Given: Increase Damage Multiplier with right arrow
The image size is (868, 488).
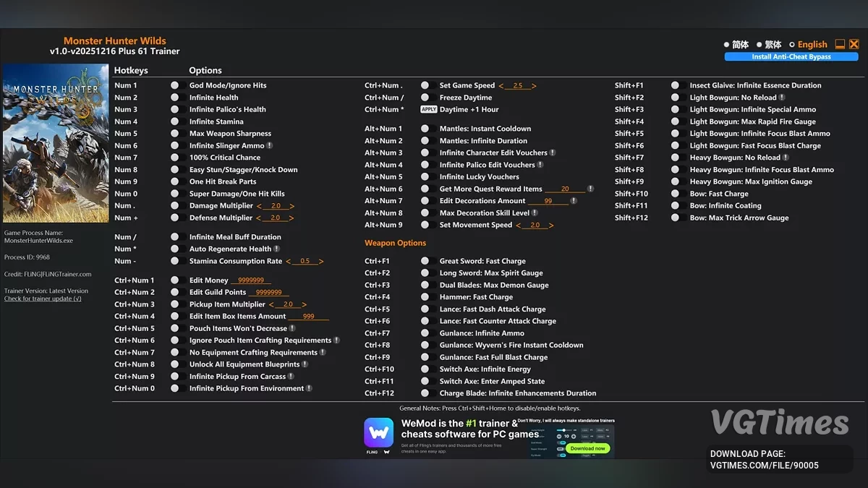Looking at the screenshot, I should pyautogui.click(x=292, y=206).
